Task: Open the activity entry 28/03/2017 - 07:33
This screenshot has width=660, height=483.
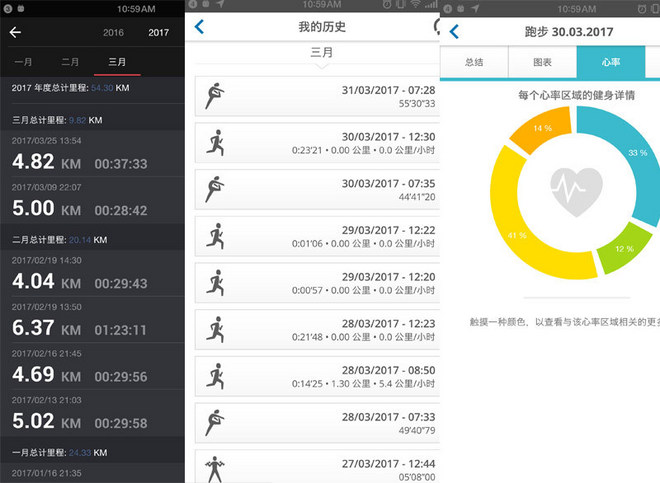Action: [x=317, y=423]
